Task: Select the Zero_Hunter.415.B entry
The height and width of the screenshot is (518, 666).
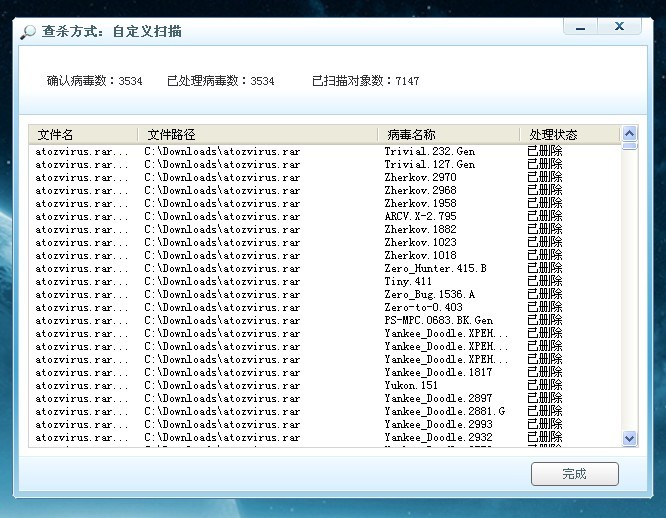Action: (325, 268)
